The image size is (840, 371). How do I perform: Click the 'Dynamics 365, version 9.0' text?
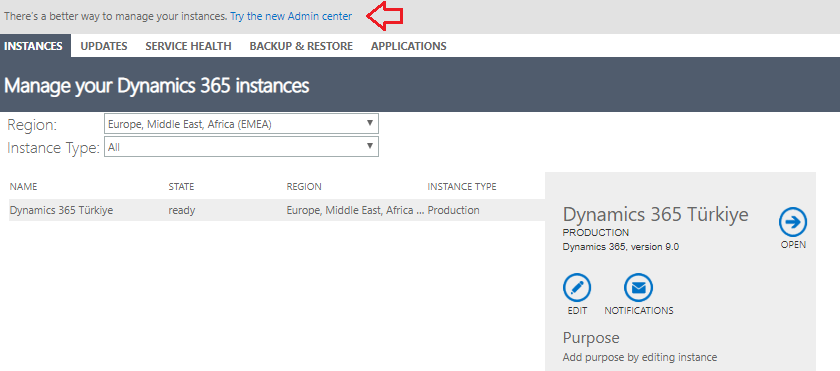click(621, 247)
